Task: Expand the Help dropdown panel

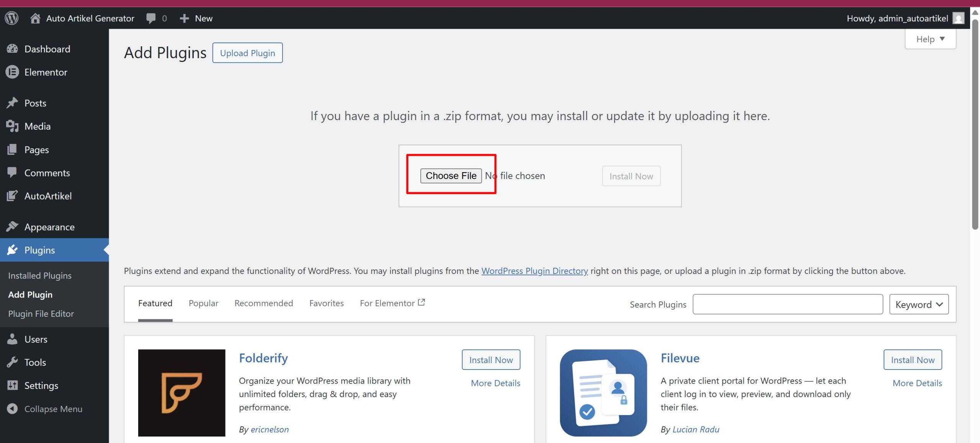Action: point(930,39)
